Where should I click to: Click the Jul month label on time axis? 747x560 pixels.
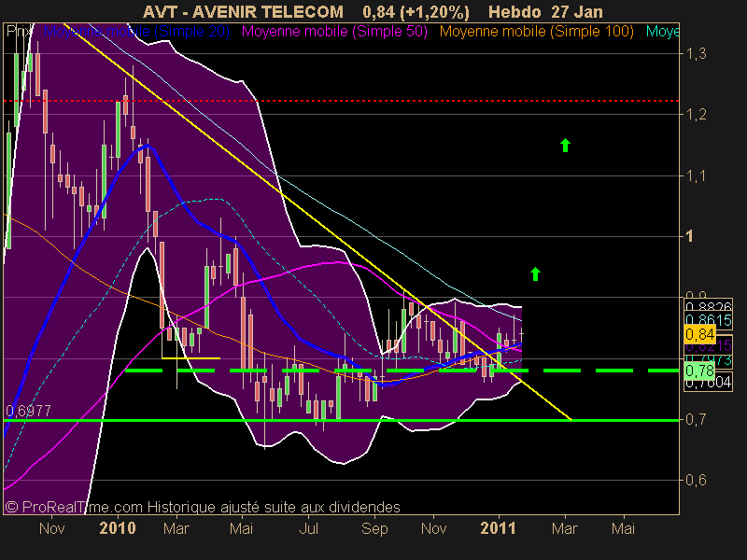308,528
